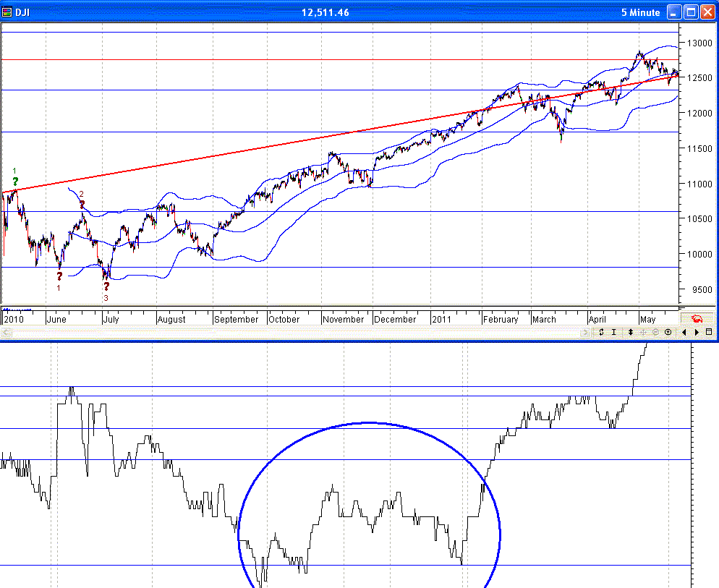The image size is (719, 588).
Task: Click the window layout icon in chart toolbar
Action: [x=709, y=332]
